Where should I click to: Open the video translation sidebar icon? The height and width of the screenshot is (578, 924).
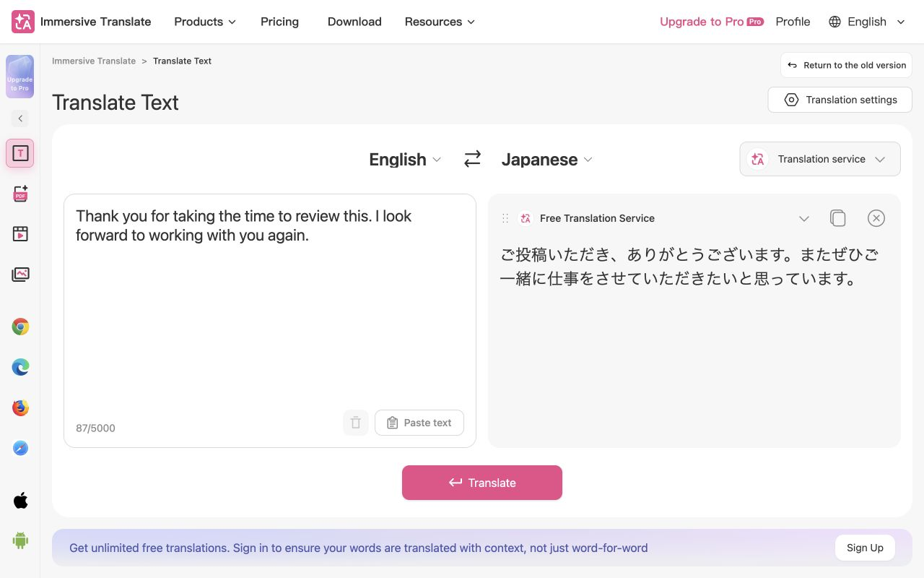click(20, 233)
